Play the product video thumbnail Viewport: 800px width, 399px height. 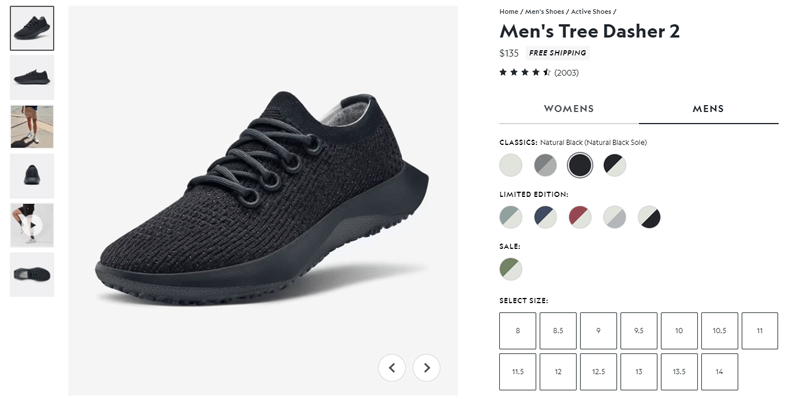[32, 225]
